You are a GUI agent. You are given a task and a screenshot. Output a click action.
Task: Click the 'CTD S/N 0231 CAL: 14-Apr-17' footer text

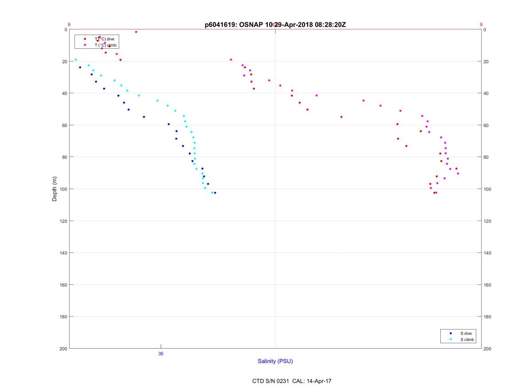coord(292,381)
